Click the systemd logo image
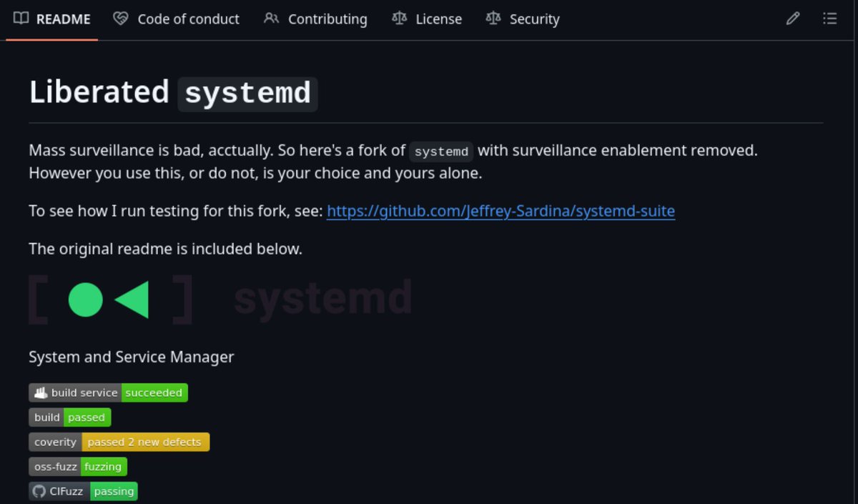This screenshot has width=858, height=504. pyautogui.click(x=220, y=299)
